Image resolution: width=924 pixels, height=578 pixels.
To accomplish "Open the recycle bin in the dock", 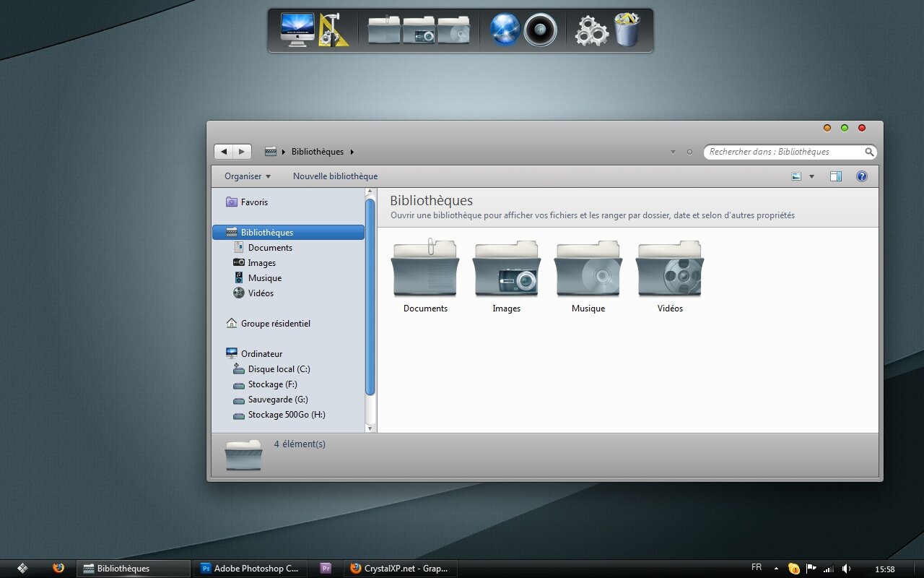I will [x=627, y=30].
